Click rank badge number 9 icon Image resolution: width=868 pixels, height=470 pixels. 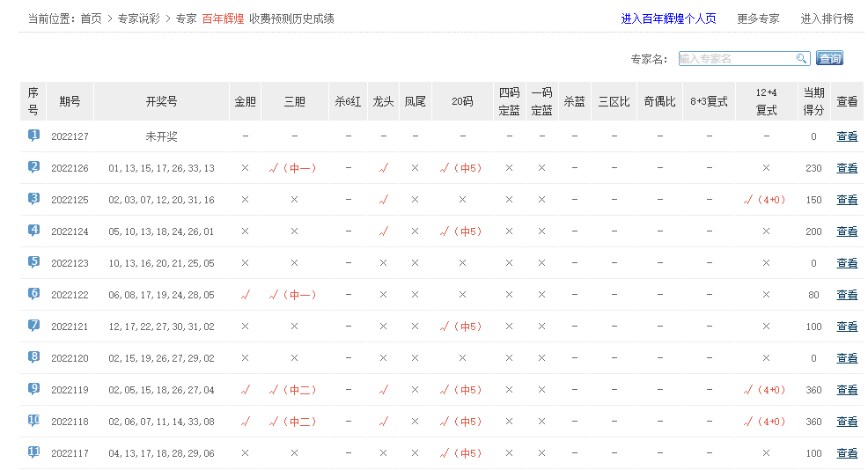pyautogui.click(x=33, y=389)
